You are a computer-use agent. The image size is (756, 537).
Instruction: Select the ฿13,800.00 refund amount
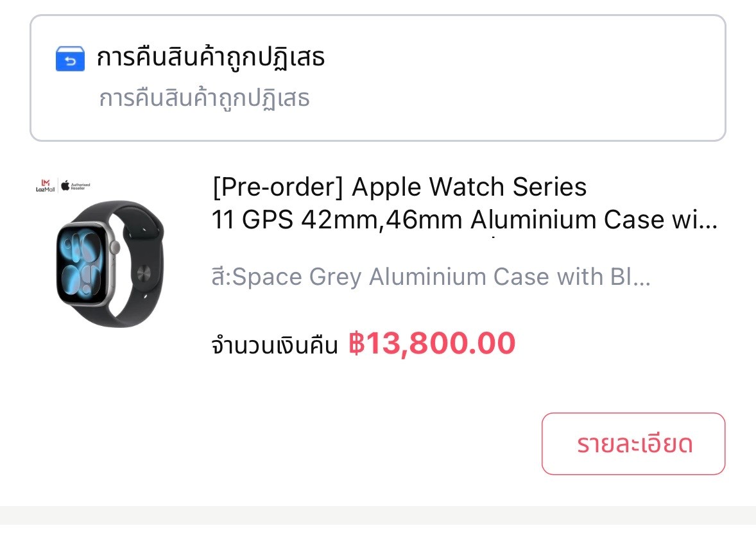[x=432, y=343]
